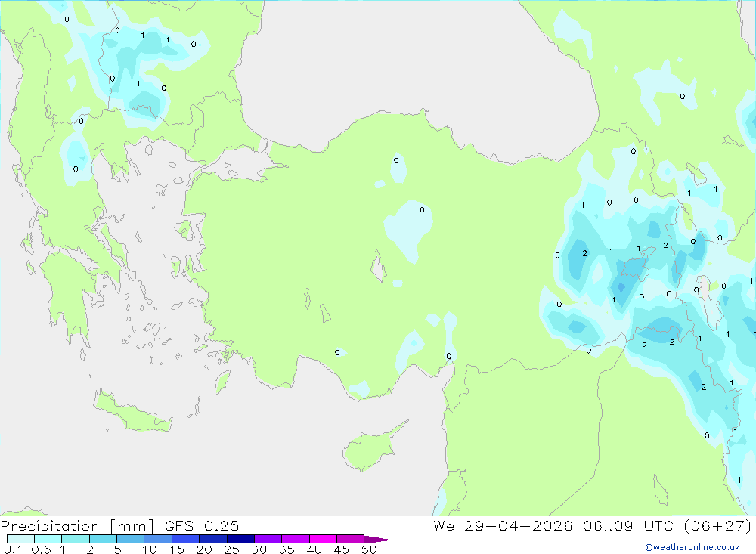The height and width of the screenshot is (554, 756).
Task: Click the legend scale label '35'
Action: (287, 549)
